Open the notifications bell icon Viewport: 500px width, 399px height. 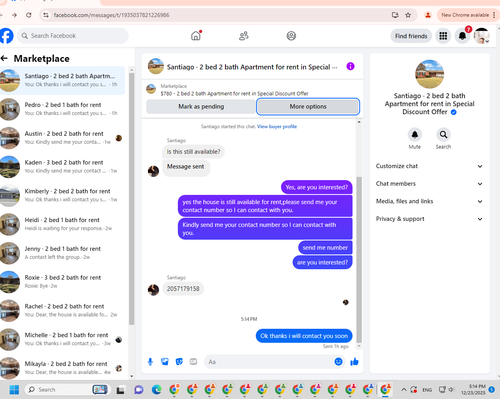point(462,36)
